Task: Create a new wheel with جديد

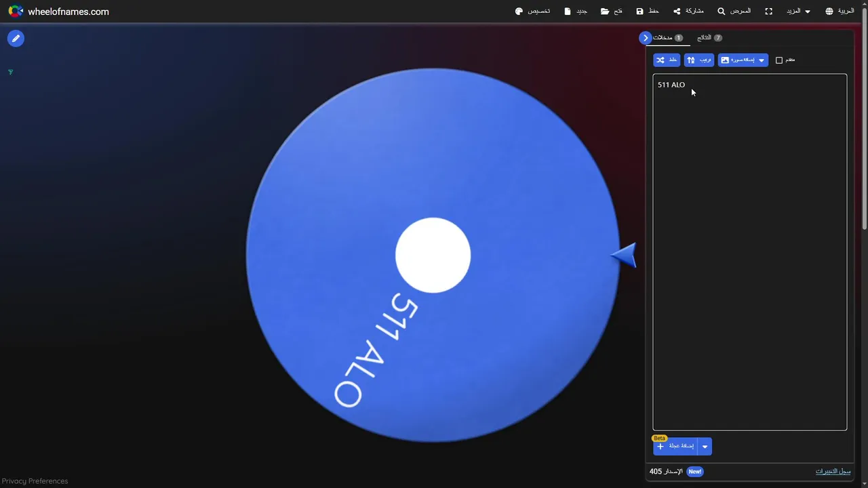Action: tap(575, 12)
